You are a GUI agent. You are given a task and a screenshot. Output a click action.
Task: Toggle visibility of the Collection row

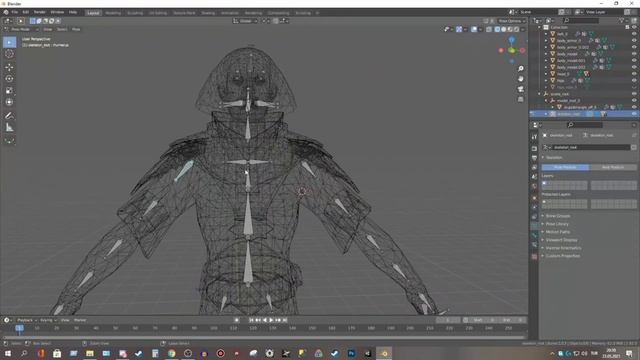pyautogui.click(x=634, y=27)
